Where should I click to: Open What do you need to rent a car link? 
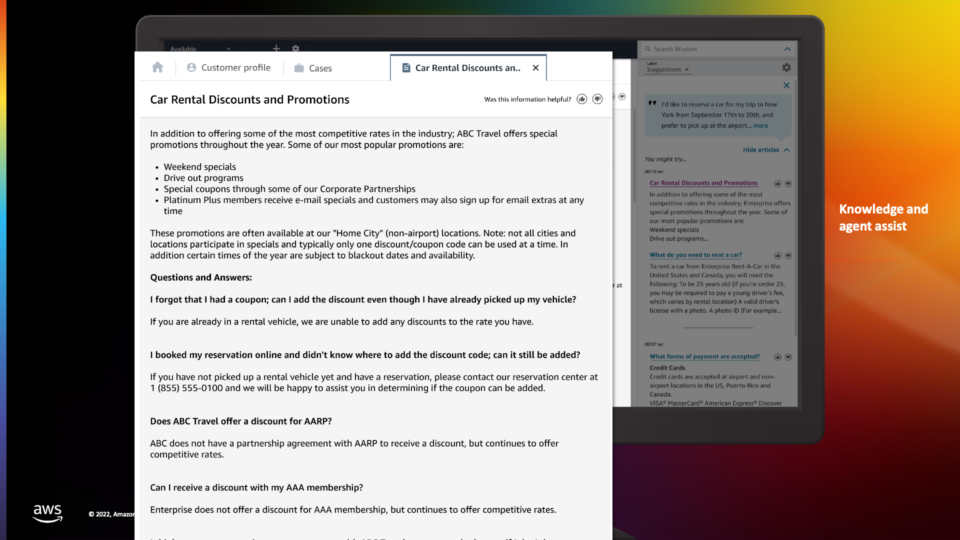click(696, 255)
